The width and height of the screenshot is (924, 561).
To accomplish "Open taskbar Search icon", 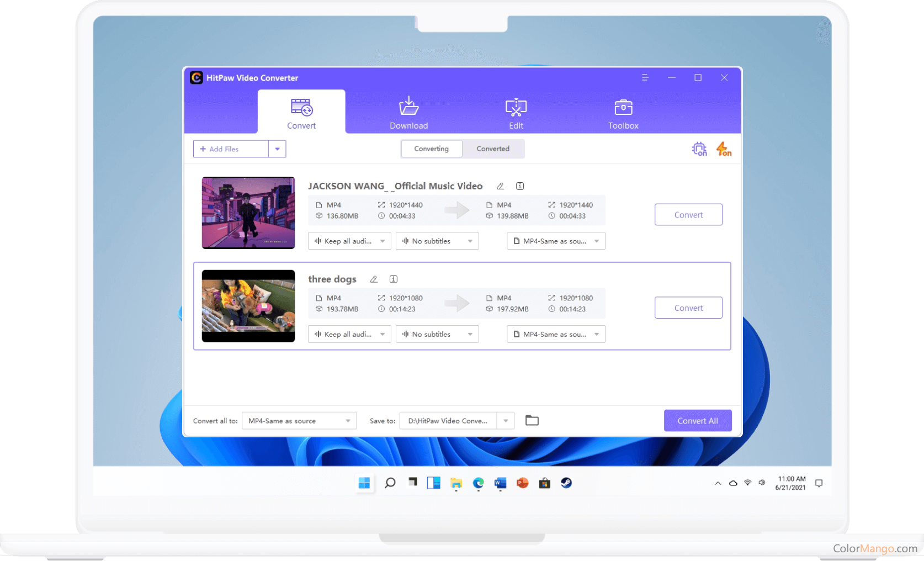I will 390,483.
